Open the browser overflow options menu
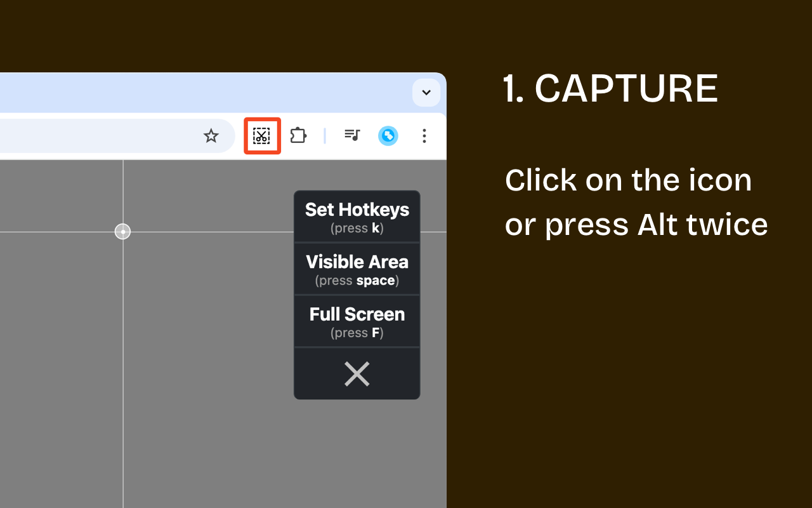 coord(424,135)
